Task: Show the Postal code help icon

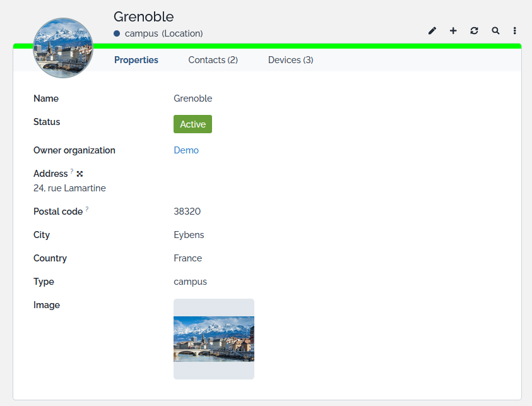Action: (x=87, y=210)
